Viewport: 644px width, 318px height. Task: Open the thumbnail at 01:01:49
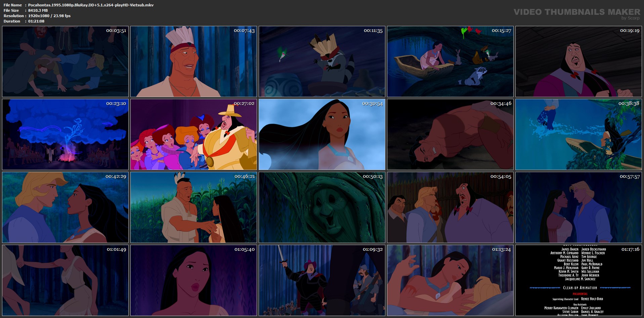coord(65,280)
